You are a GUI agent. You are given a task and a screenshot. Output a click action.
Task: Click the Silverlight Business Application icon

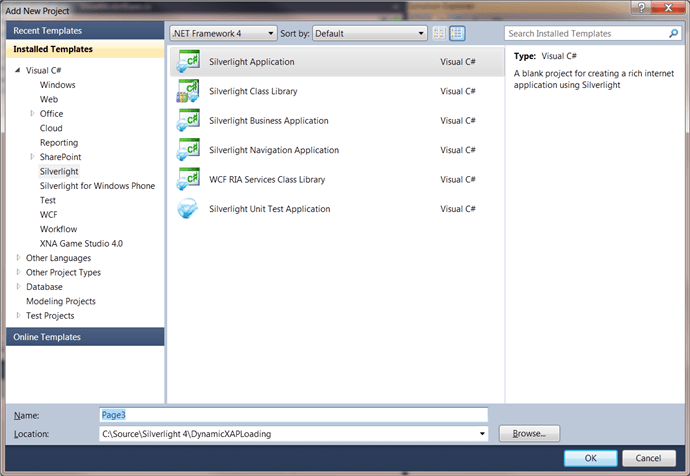188,121
